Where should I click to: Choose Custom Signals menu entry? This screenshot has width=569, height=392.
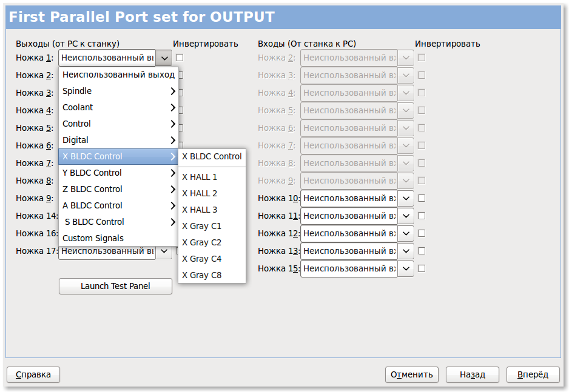pyautogui.click(x=93, y=238)
